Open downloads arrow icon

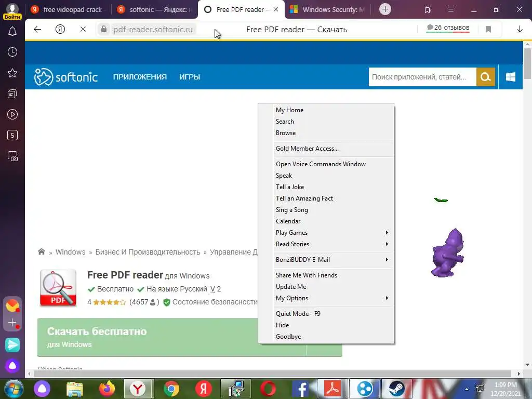click(x=520, y=30)
